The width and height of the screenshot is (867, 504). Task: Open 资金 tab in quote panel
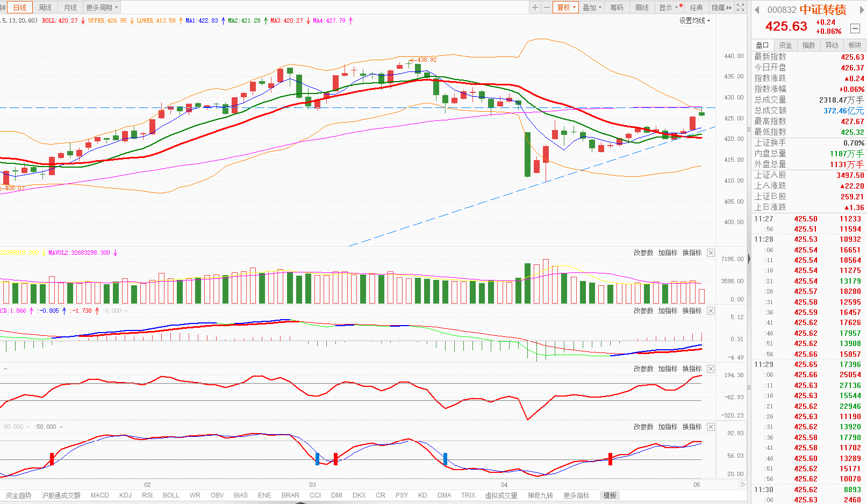785,45
